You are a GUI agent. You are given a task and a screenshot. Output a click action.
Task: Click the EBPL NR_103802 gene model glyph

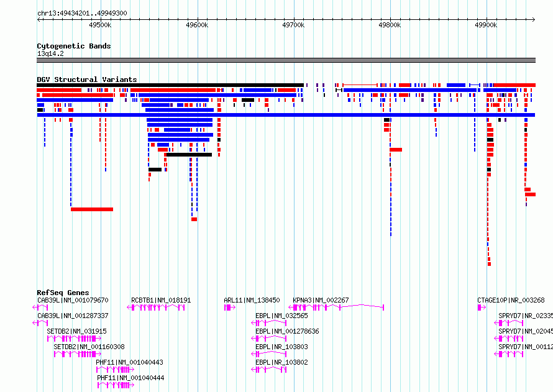269,370
